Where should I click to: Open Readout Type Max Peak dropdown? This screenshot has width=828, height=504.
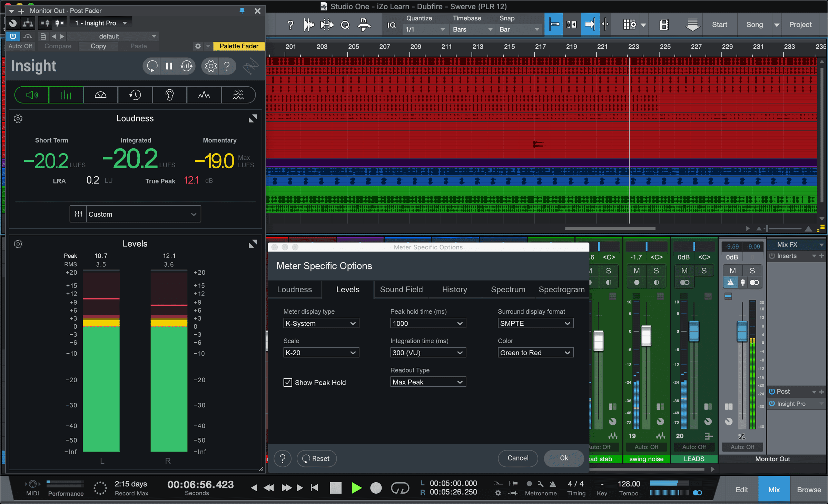pyautogui.click(x=428, y=382)
